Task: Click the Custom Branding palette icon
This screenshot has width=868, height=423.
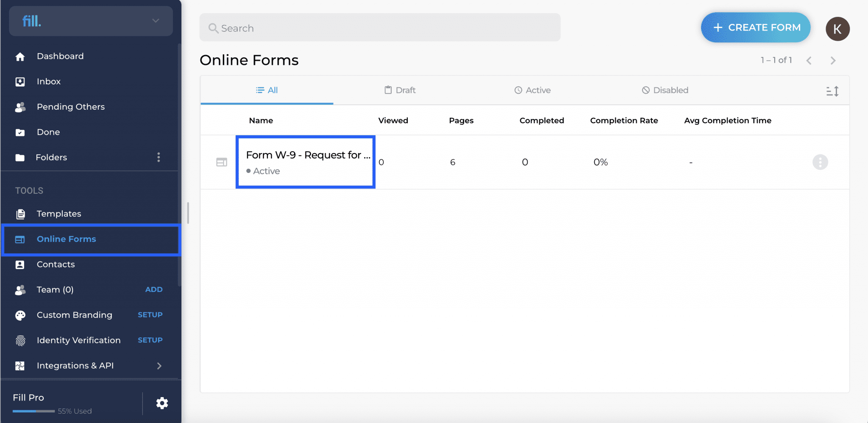Action: [20, 315]
